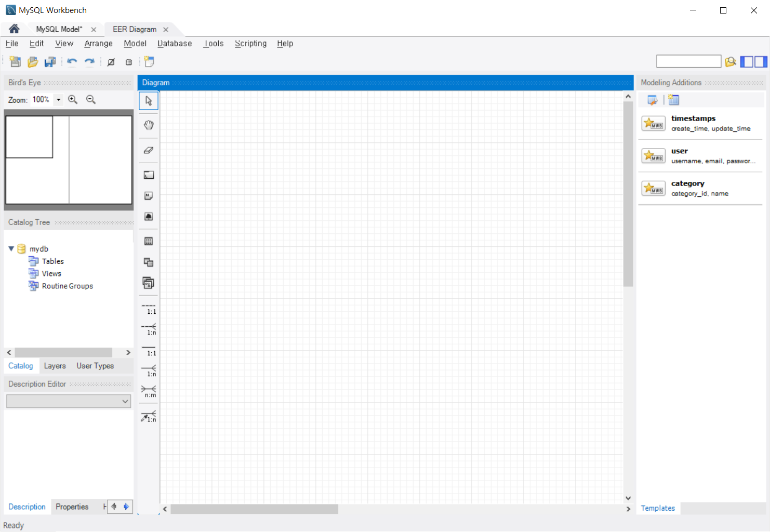The height and width of the screenshot is (532, 770).
Task: Open the Edit menu
Action: 36,44
